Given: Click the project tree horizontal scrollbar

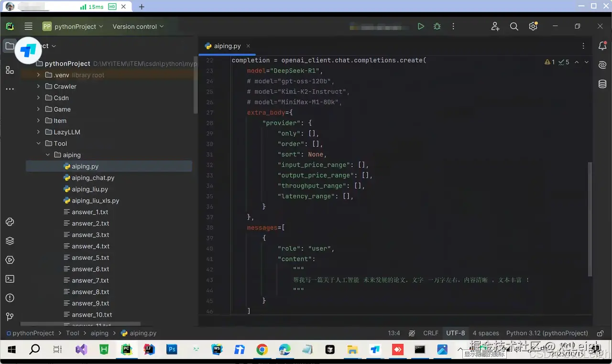Looking at the screenshot, I should [80, 324].
